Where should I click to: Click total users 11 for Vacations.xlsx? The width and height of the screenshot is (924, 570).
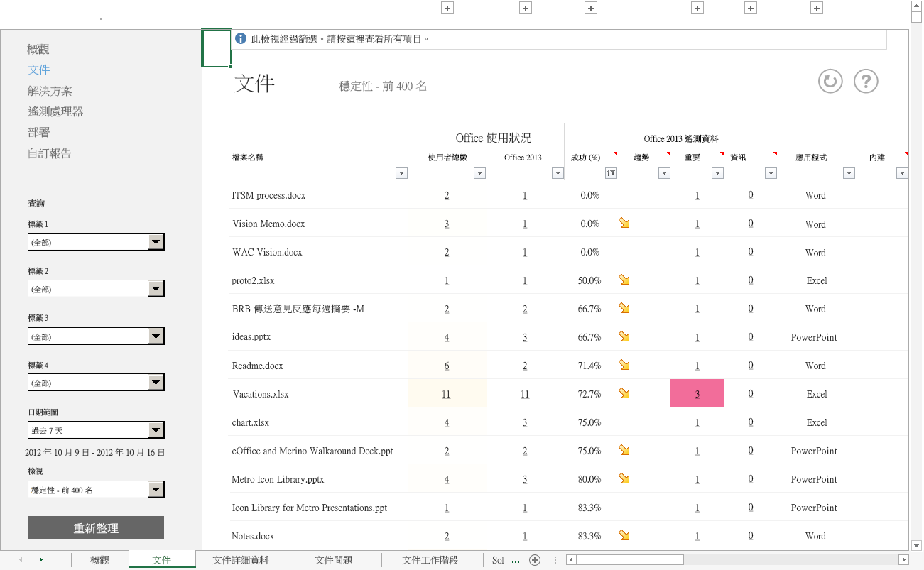tap(446, 394)
